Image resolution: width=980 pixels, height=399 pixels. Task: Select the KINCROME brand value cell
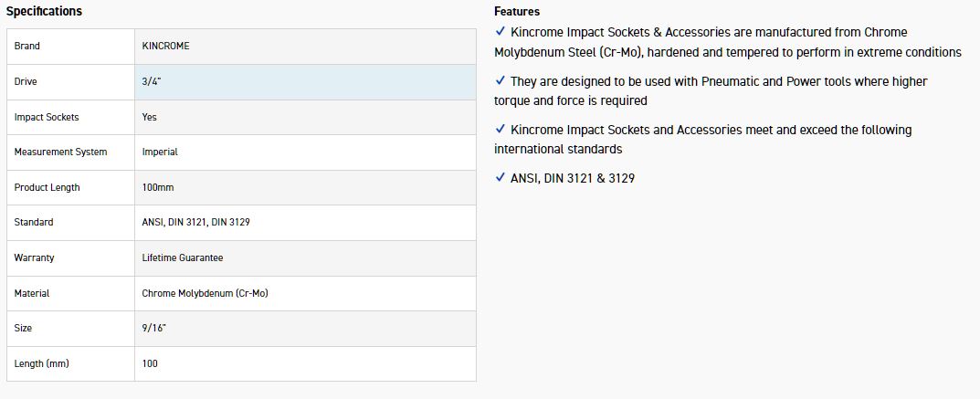[x=166, y=46]
